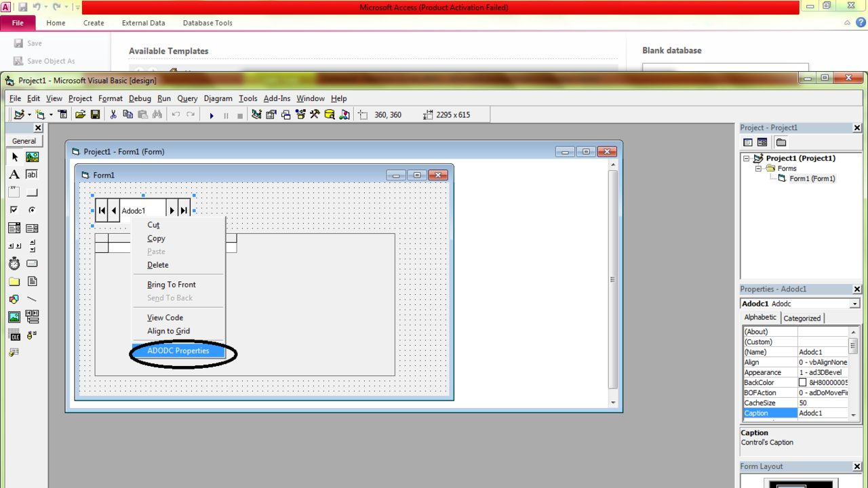Select the DirListBox folder tool
868x488 pixels.
(14, 281)
